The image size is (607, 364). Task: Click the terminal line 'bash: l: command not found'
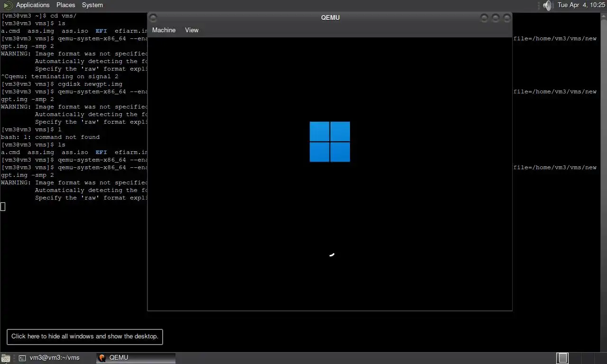click(x=50, y=137)
